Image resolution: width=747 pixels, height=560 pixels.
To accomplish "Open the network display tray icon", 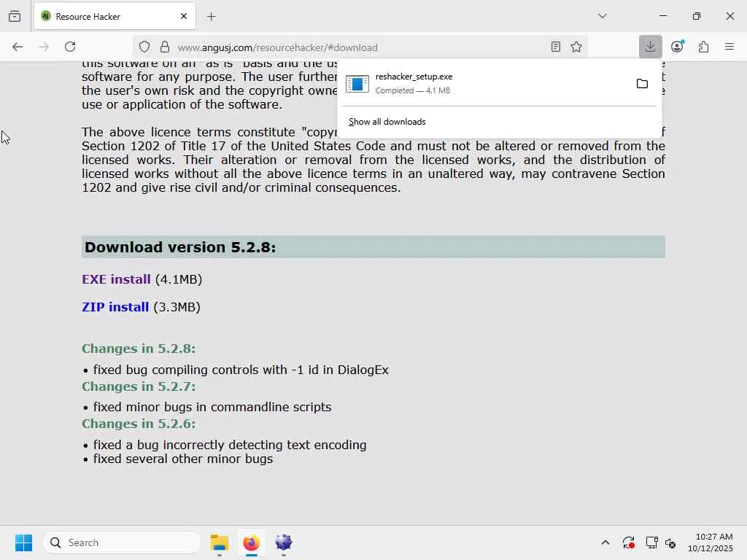I will point(651,542).
